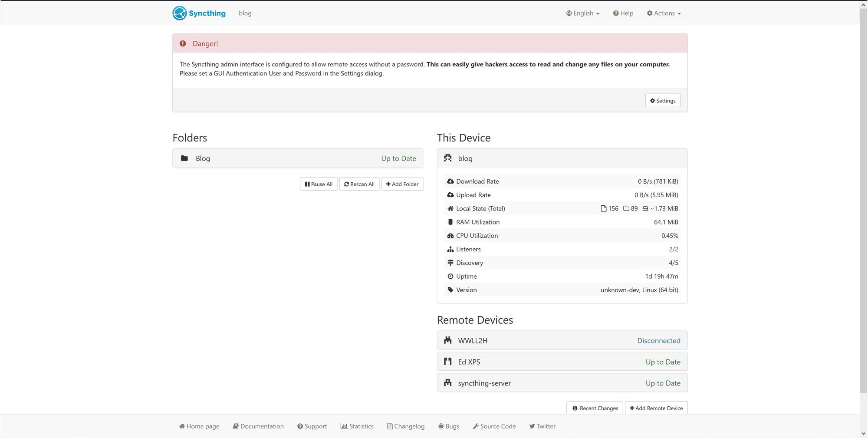Screen dimensions: 868x438
Task: Expand the WWLL2H remote device
Action: tap(562, 340)
